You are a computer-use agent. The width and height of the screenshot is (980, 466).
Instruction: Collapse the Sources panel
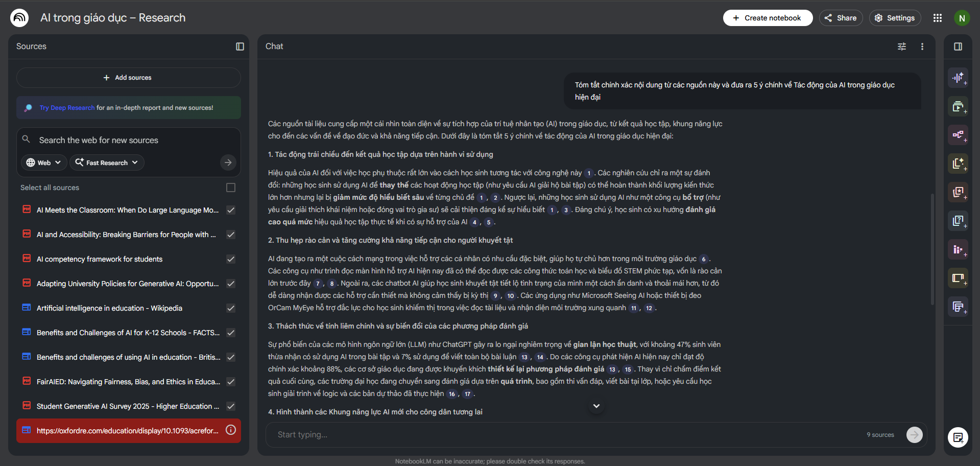240,46
